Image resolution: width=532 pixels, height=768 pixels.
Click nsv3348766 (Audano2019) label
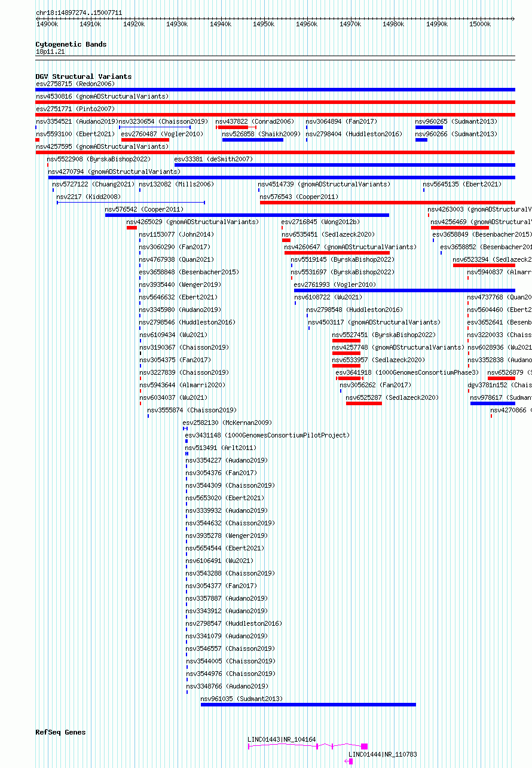(227, 686)
